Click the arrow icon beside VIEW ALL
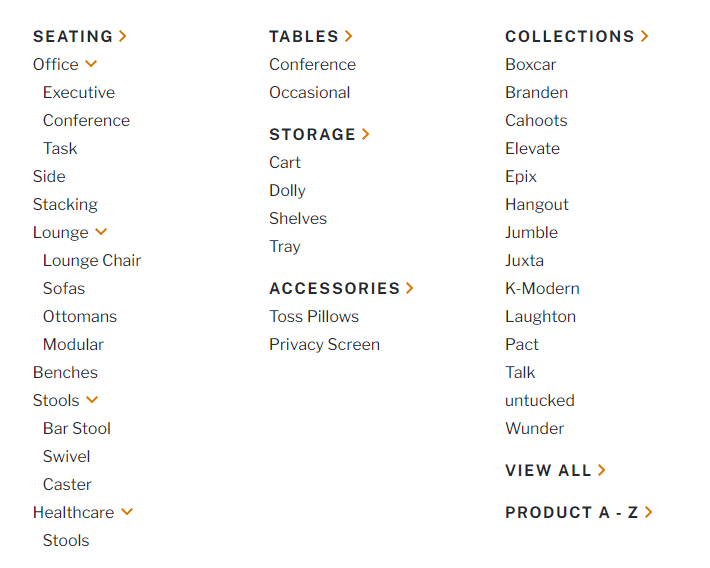The width and height of the screenshot is (710, 568). point(602,470)
